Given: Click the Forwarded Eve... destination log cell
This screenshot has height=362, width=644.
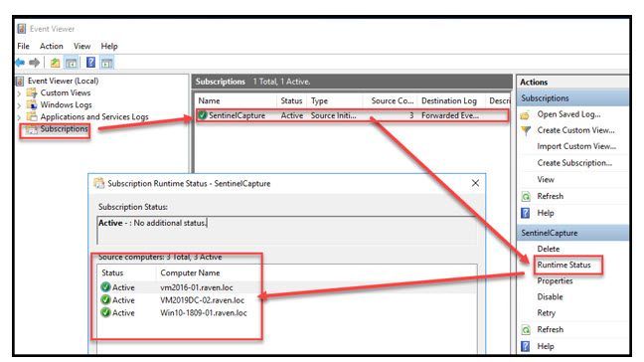Looking at the screenshot, I should [450, 115].
